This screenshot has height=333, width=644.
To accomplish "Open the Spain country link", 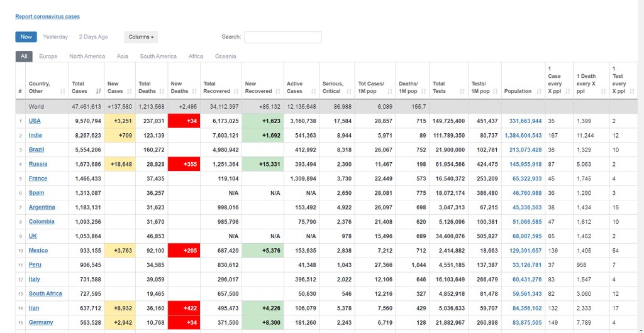I will pos(36,193).
